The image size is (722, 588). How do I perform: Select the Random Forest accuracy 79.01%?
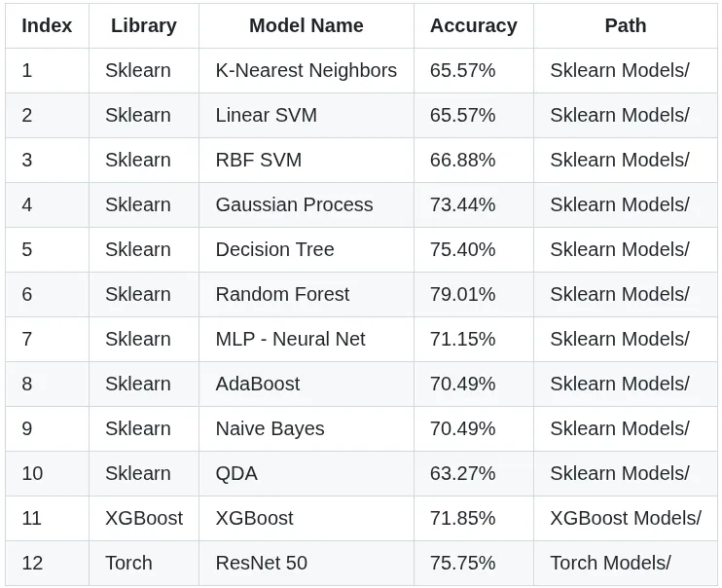click(x=462, y=294)
